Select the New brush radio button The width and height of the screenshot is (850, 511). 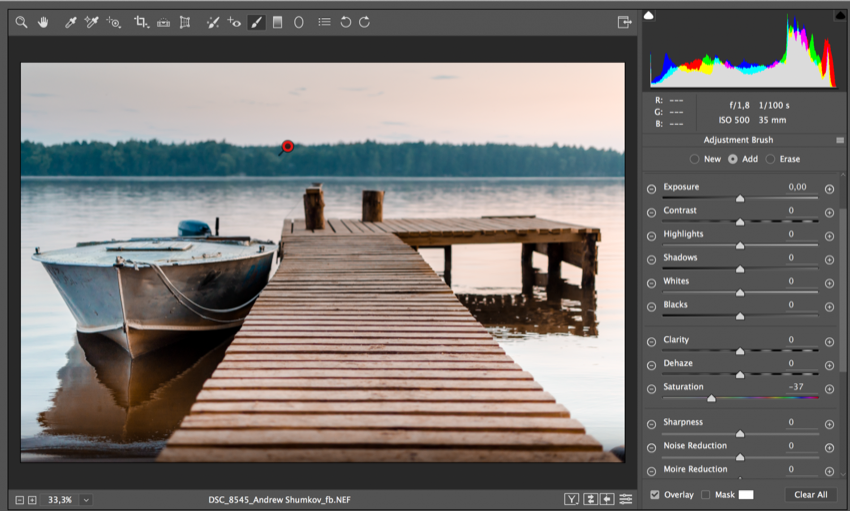696,159
